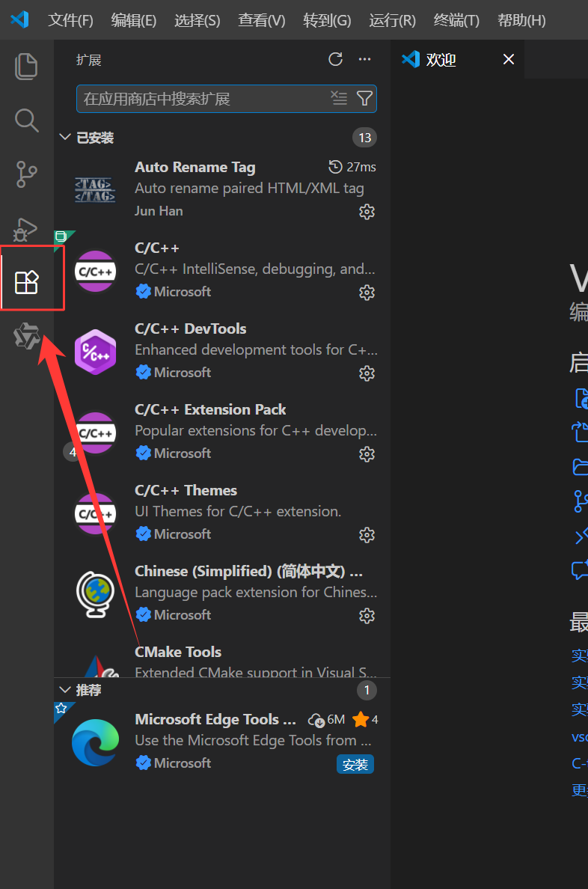This screenshot has width=588, height=889.
Task: Click the 27ms activation time indicator
Action: (352, 168)
